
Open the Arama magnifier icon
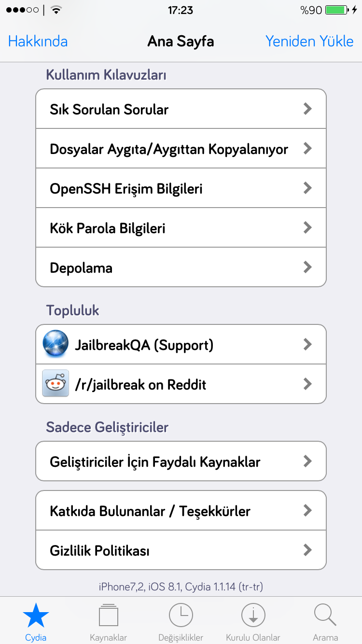tap(325, 615)
